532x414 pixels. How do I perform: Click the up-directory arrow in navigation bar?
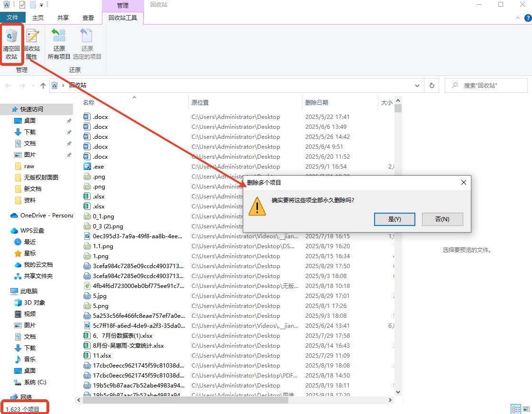click(x=43, y=86)
